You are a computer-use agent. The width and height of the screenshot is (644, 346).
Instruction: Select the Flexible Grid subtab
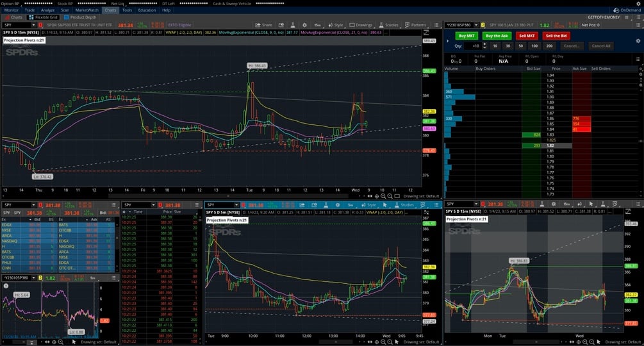pyautogui.click(x=43, y=17)
